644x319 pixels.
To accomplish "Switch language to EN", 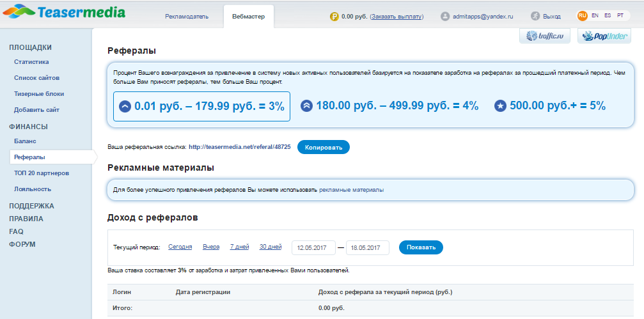I will point(595,15).
